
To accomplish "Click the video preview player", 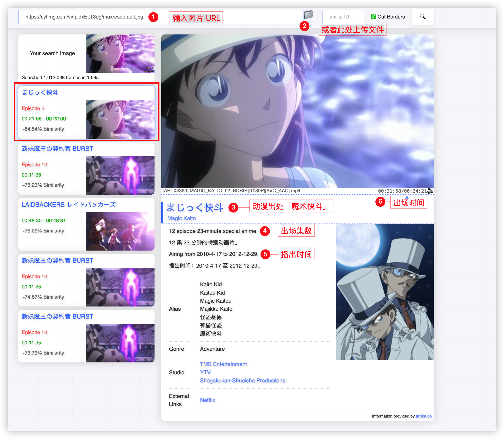I will pyautogui.click(x=297, y=111).
